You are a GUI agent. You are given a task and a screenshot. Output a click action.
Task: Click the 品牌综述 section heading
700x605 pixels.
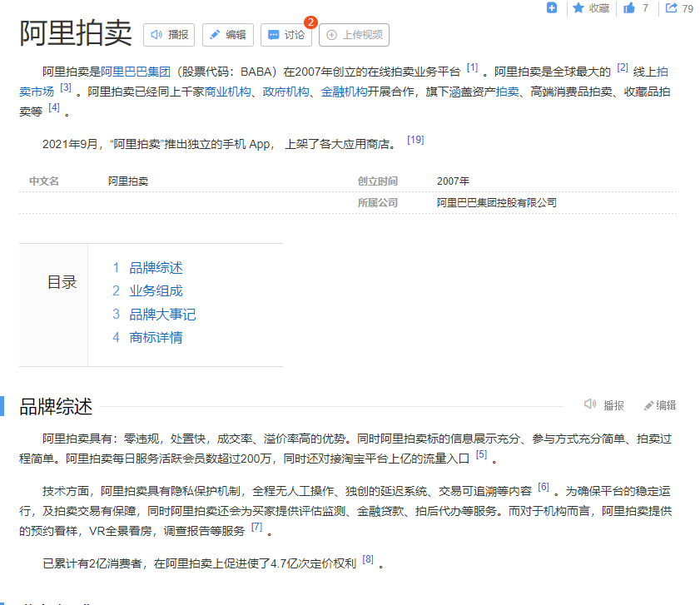[56, 407]
